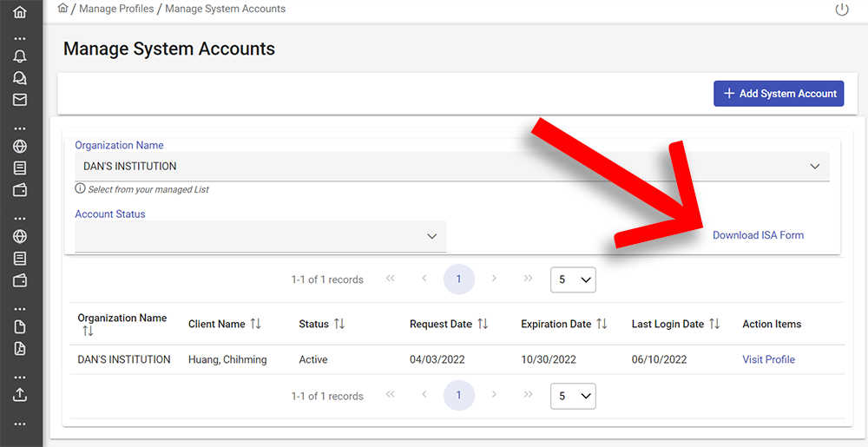Image resolution: width=868 pixels, height=447 pixels.
Task: Open the mail envelope icon
Action: 20,100
